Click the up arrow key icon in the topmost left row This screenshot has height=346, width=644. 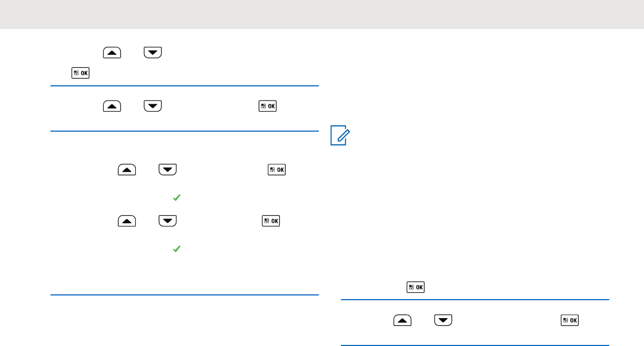112,53
